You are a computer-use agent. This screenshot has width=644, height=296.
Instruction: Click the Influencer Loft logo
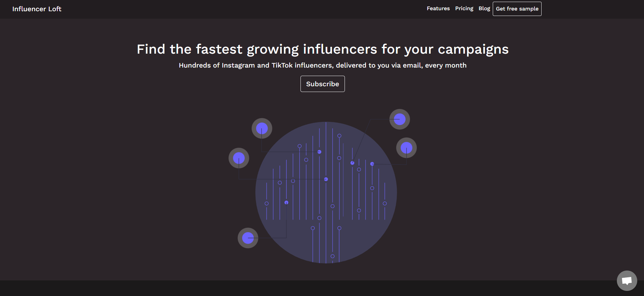click(x=37, y=9)
